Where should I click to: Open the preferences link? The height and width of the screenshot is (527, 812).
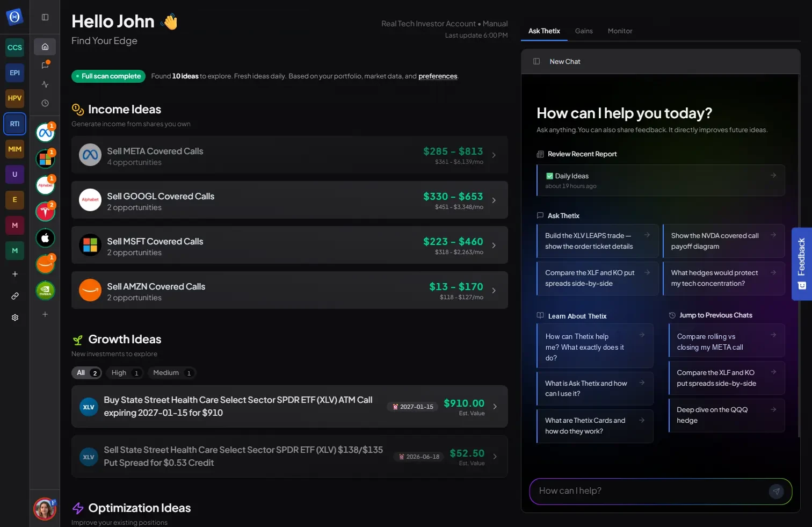pyautogui.click(x=438, y=76)
